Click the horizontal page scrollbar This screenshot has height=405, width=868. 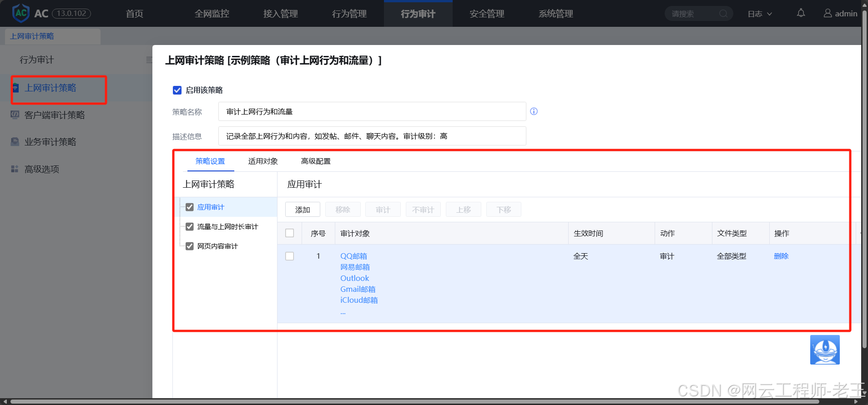coord(414,402)
